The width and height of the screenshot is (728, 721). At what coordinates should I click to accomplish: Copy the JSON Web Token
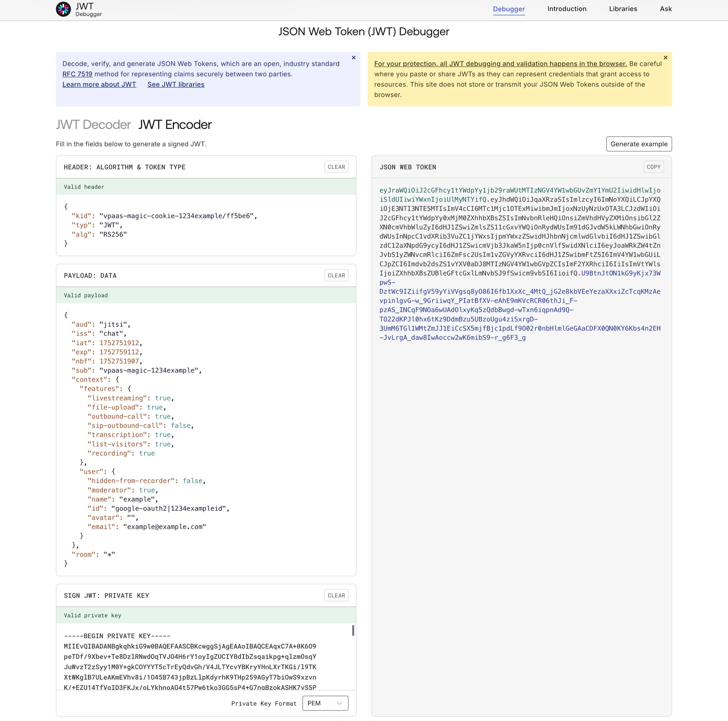point(653,167)
